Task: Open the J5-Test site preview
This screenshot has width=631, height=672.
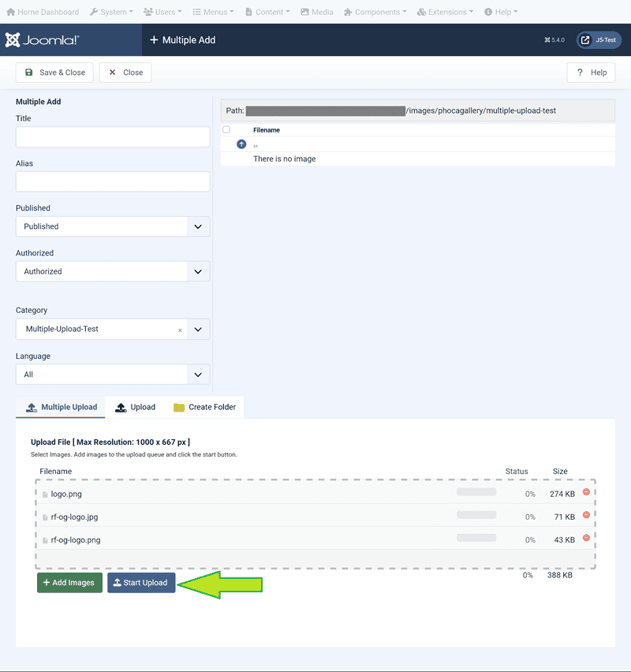Action: pyautogui.click(x=599, y=39)
